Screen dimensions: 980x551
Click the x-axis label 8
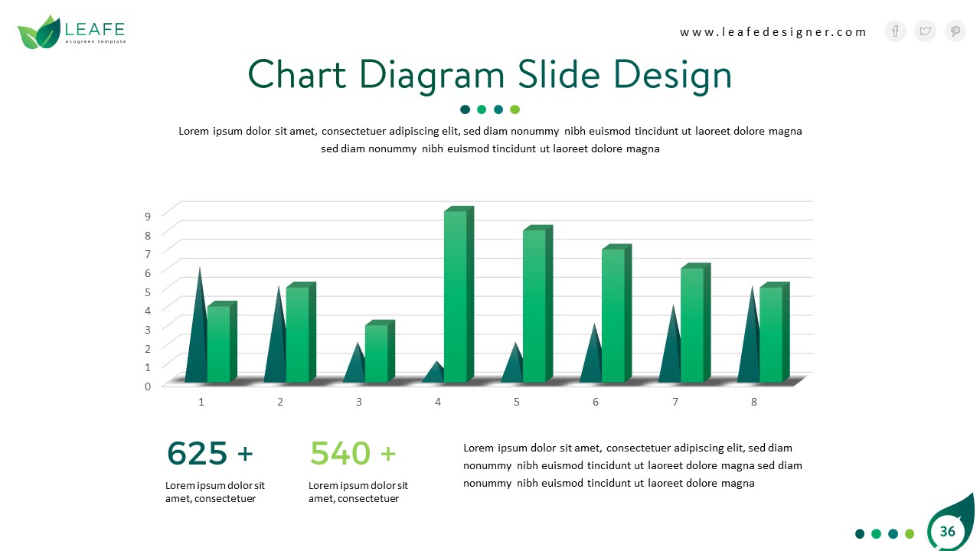(754, 402)
